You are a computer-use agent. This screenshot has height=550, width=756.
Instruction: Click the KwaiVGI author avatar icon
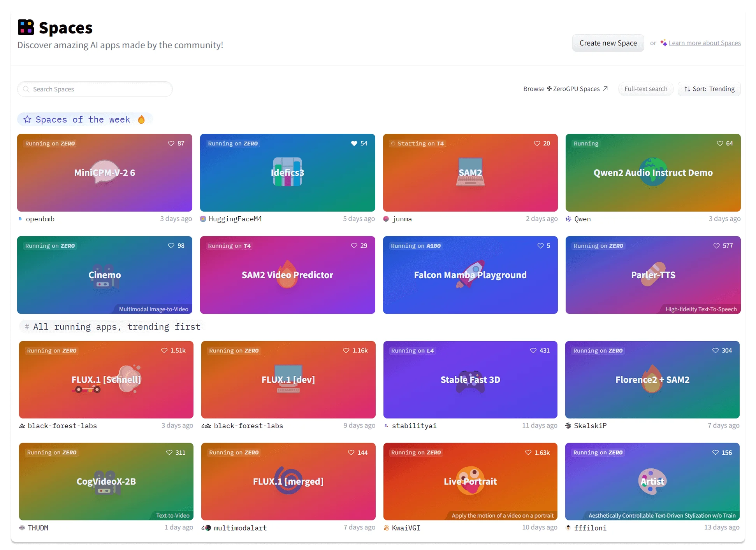click(x=386, y=528)
